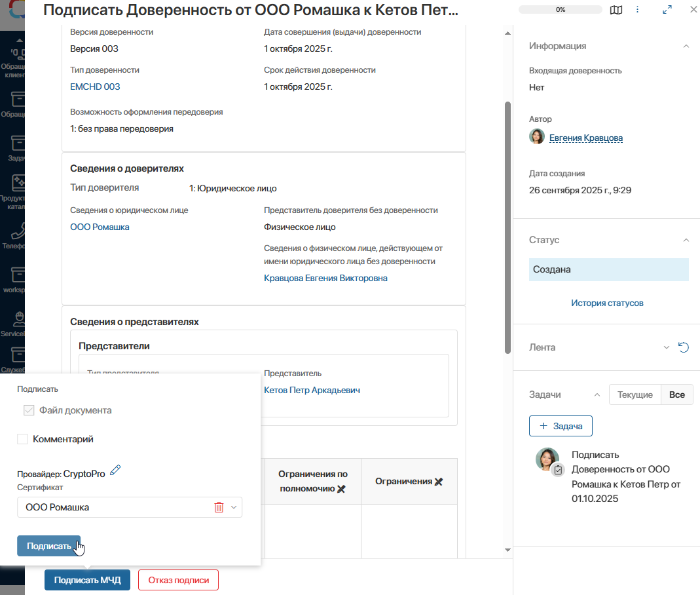Image resolution: width=700 pixels, height=595 pixels.
Task: Click the pencil icon next to CryptoPro provider
Action: (x=115, y=470)
